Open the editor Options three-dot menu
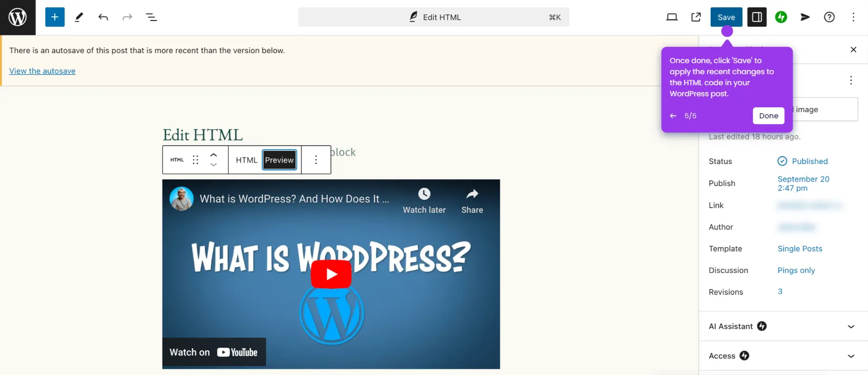The image size is (868, 375). pos(853,17)
